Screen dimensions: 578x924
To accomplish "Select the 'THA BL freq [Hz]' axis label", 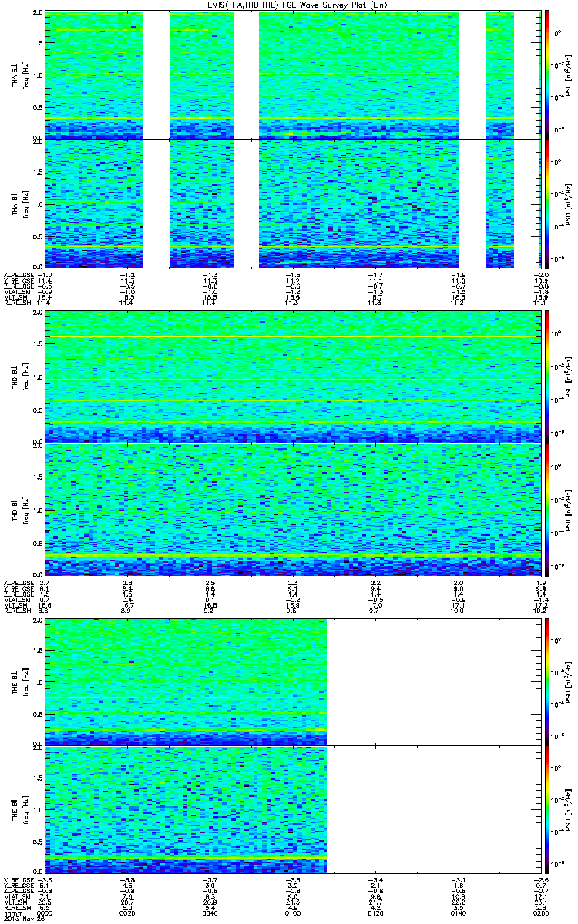I will (x=20, y=75).
